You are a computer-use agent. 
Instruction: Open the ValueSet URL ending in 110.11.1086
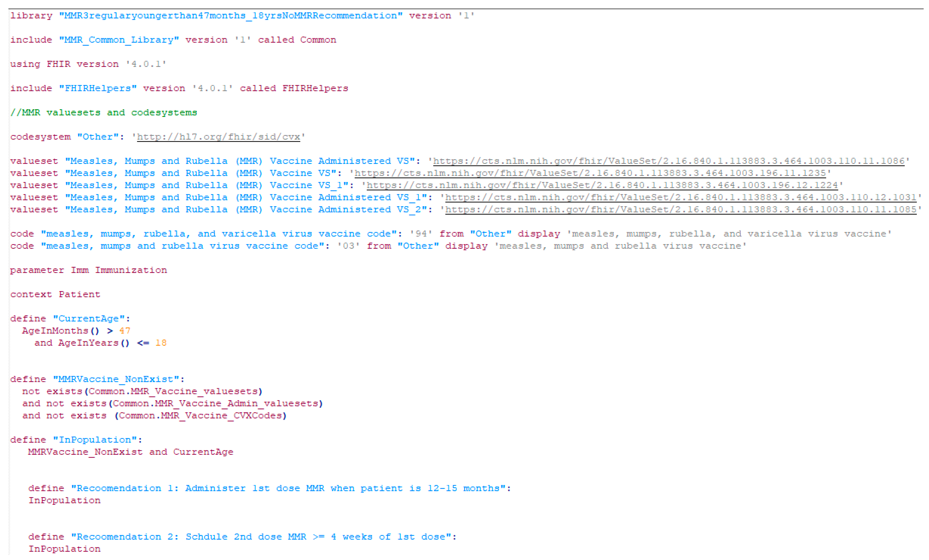coord(668,161)
